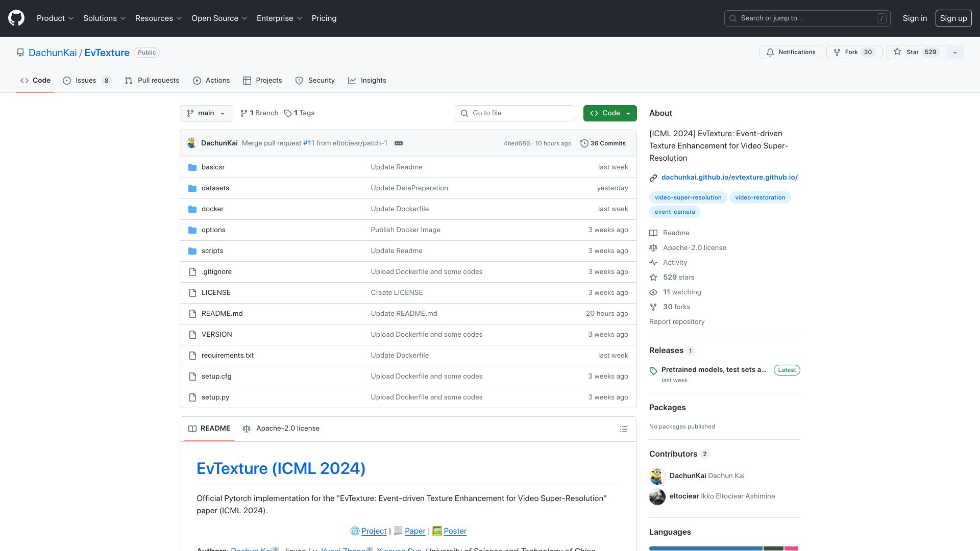Expand the Open Source menu

coord(219,18)
